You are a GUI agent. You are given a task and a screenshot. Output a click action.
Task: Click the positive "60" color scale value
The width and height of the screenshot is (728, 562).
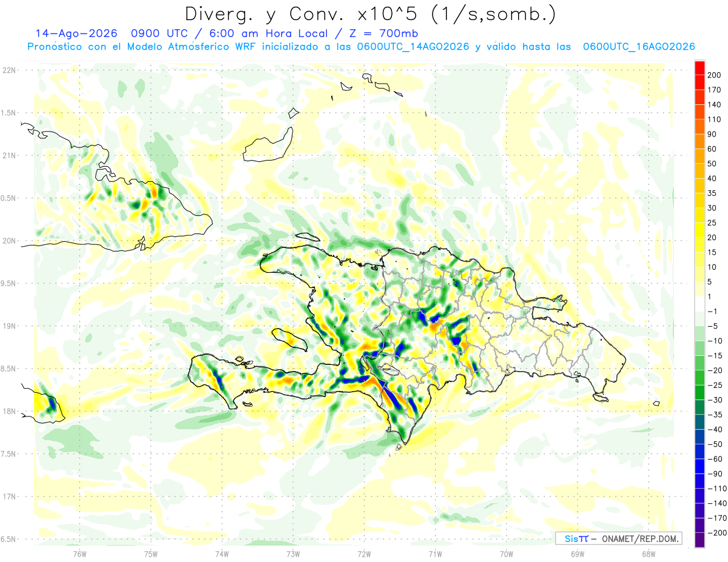click(x=712, y=149)
